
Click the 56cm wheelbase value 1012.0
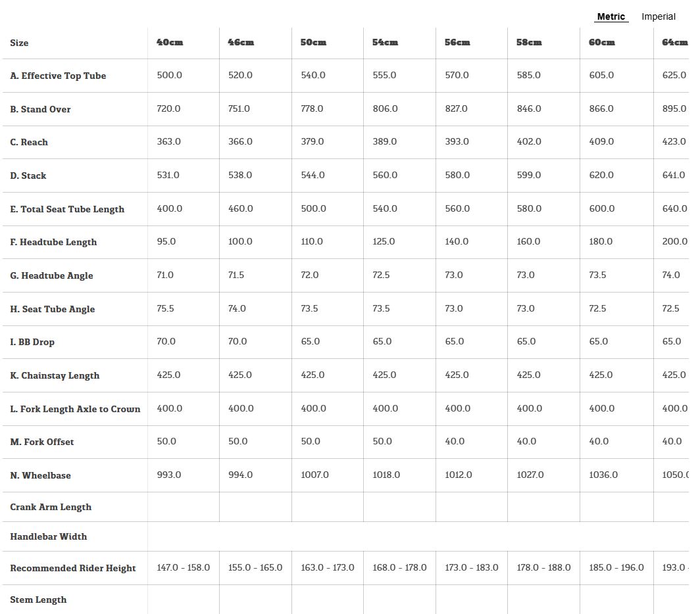point(458,475)
